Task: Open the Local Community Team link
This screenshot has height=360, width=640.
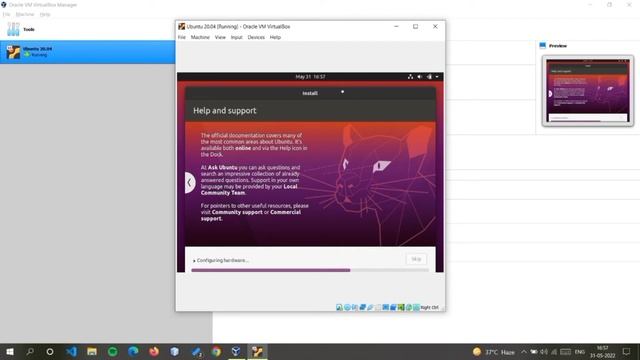Action: [249, 189]
